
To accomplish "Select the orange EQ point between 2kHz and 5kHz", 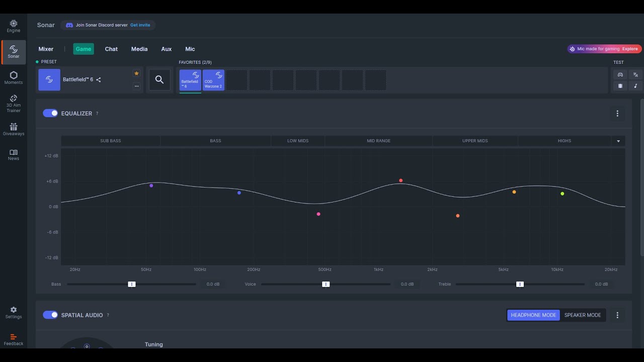I will [x=458, y=216].
